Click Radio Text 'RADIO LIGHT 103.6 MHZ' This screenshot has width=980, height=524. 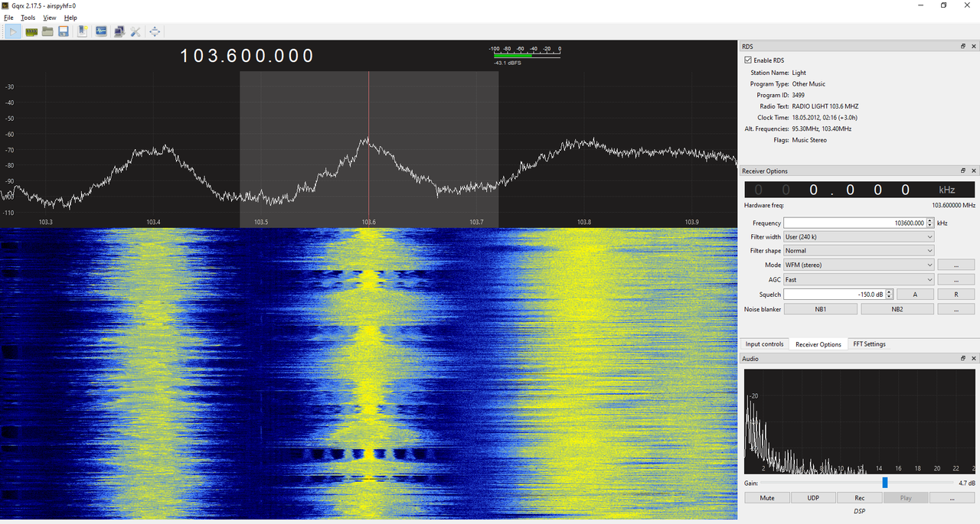[825, 106]
